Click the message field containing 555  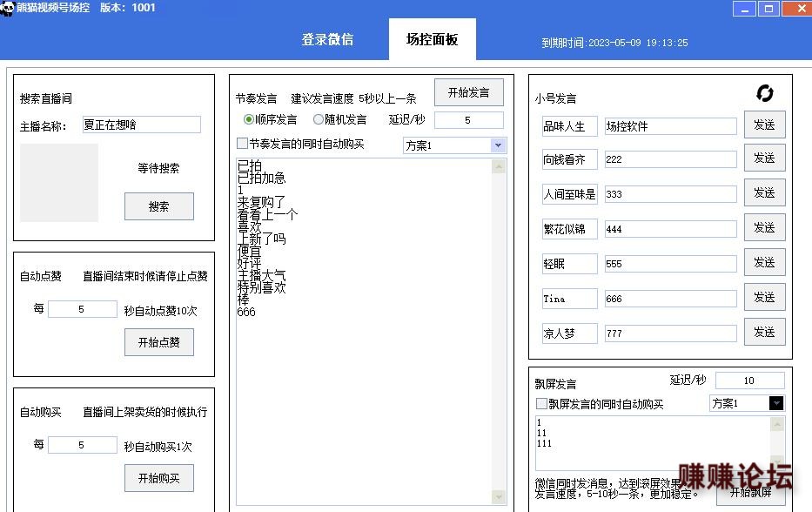(671, 263)
